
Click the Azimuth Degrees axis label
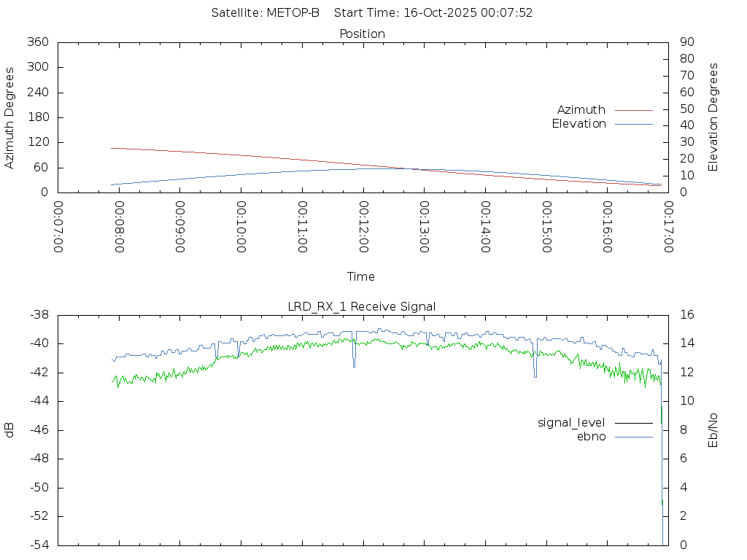point(9,117)
